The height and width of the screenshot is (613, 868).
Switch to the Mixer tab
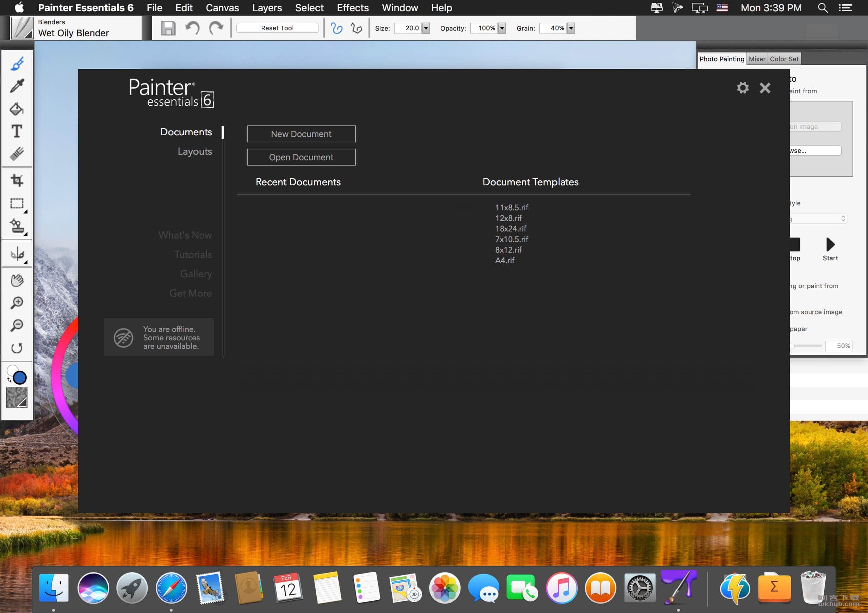coord(757,59)
